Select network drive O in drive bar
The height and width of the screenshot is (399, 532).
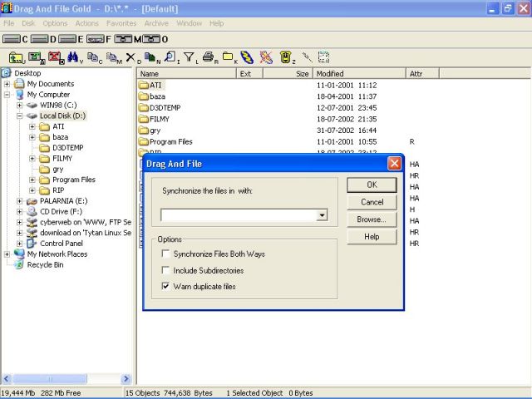(155, 39)
